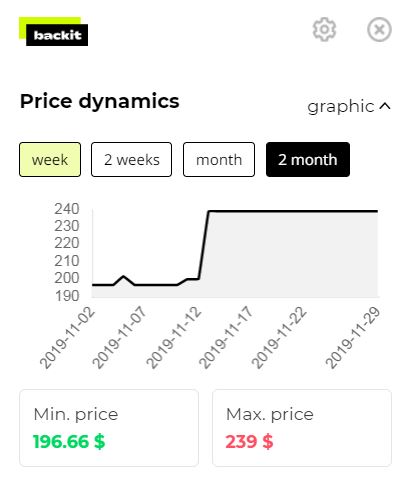Screen dimensions: 411x480
Task: Click the Max. price card
Action: [x=302, y=428]
